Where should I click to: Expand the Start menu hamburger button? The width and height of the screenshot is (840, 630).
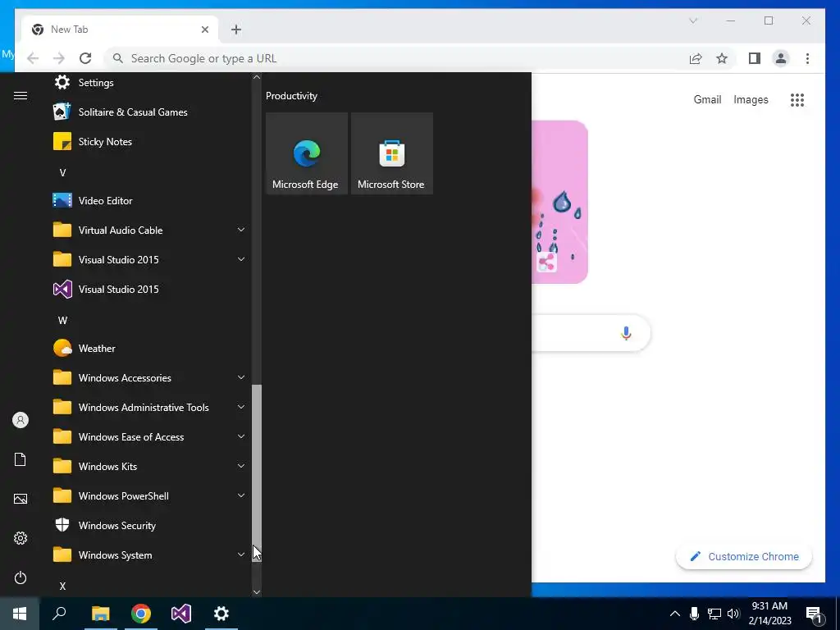[21, 95]
